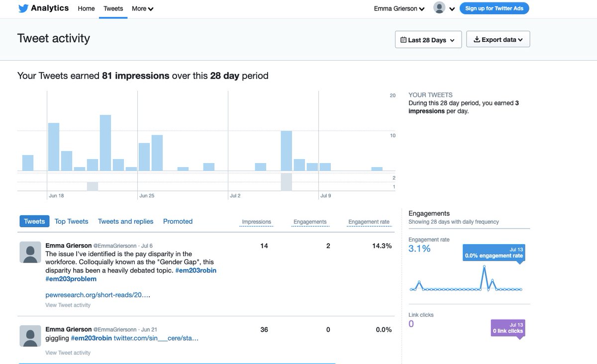Open avatar of the Jun 21 tweet

tap(30, 336)
